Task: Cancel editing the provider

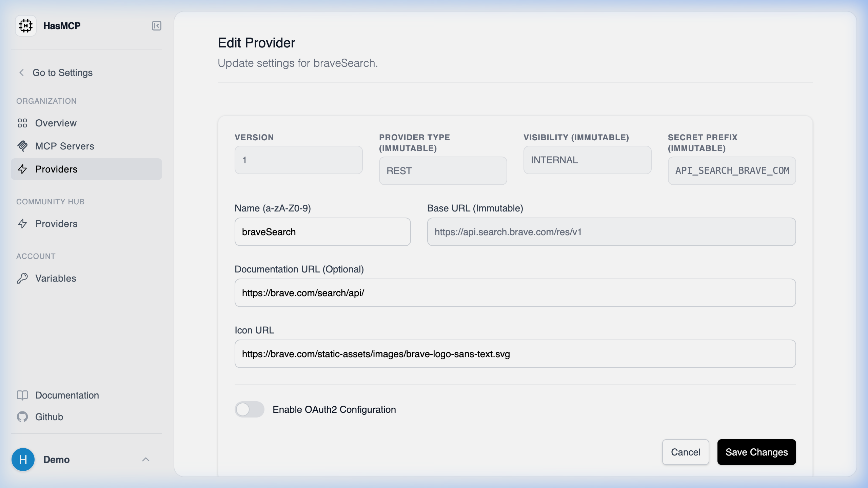Action: pos(686,452)
